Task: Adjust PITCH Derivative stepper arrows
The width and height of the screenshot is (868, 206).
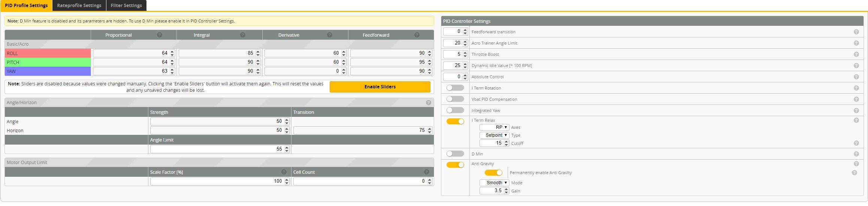Action: [344, 62]
